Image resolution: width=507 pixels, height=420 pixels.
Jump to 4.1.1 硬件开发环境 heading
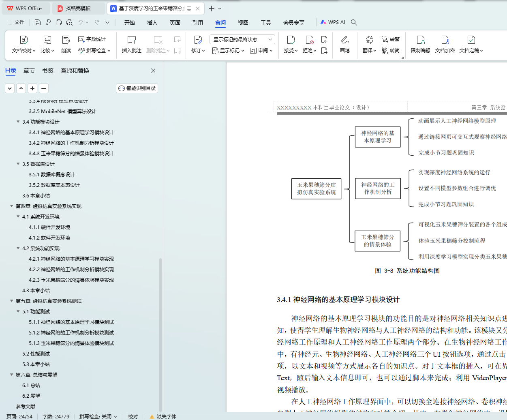49,227
